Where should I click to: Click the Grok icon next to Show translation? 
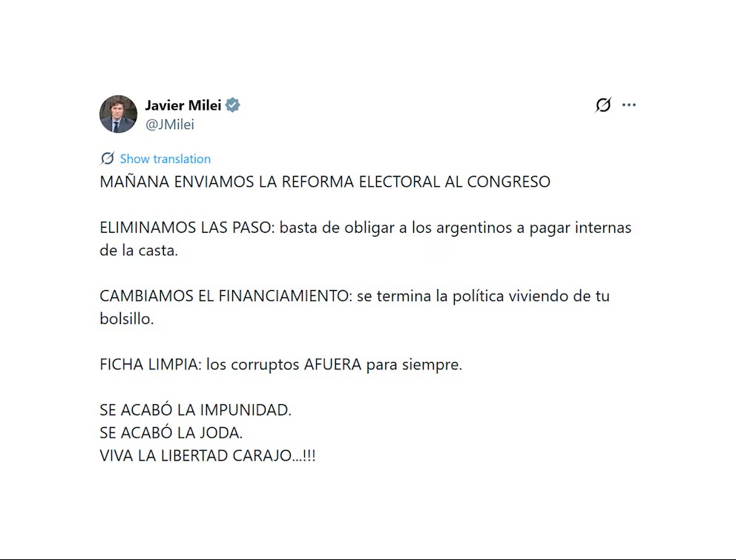coord(108,158)
